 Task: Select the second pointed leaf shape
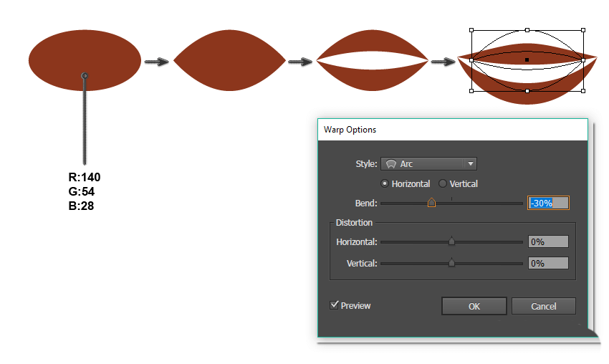229,61
